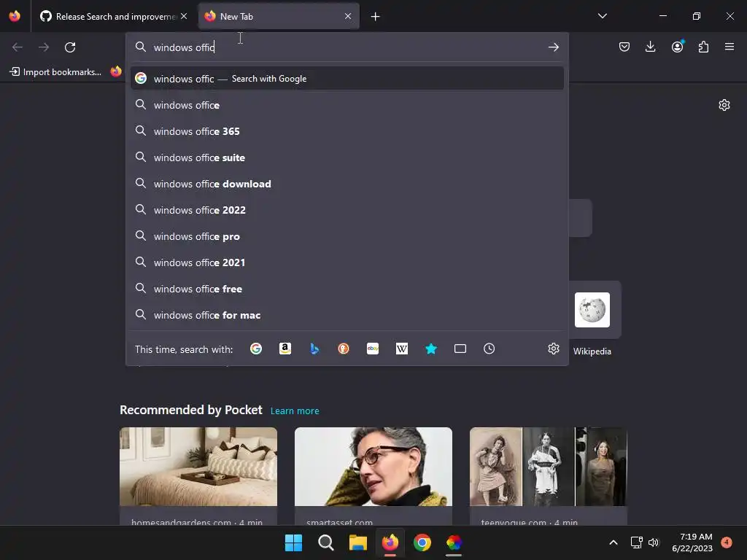
Task: Open the Downloads panel
Action: (x=650, y=47)
